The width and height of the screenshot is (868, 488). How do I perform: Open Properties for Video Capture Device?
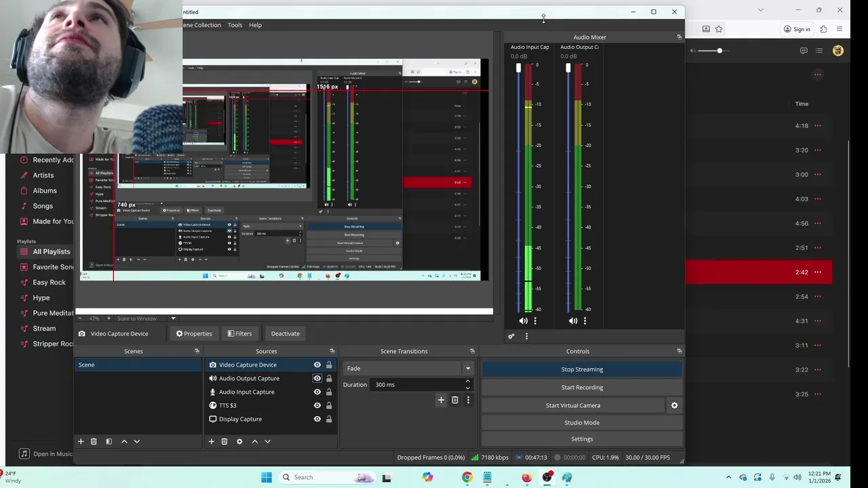(194, 333)
